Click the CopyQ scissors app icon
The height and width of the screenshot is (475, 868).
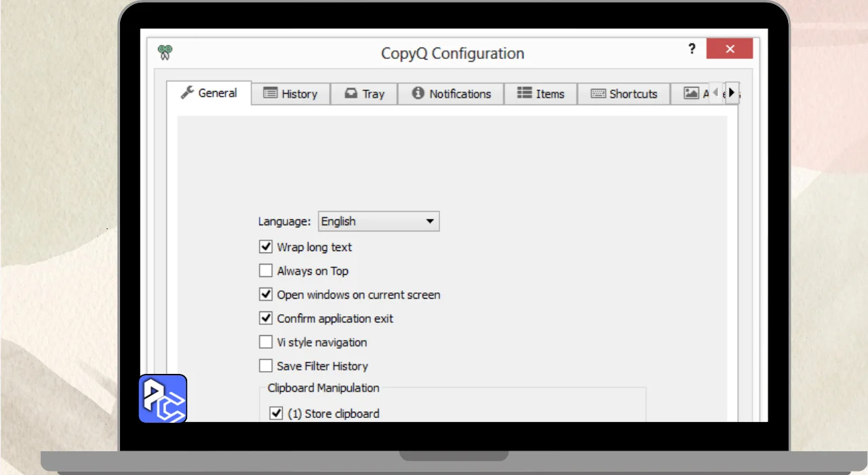(165, 52)
